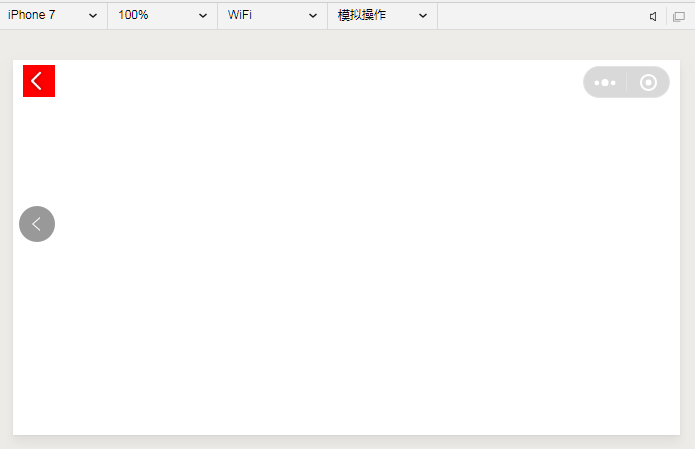Open the 模拟操作 dropdown

click(x=382, y=16)
